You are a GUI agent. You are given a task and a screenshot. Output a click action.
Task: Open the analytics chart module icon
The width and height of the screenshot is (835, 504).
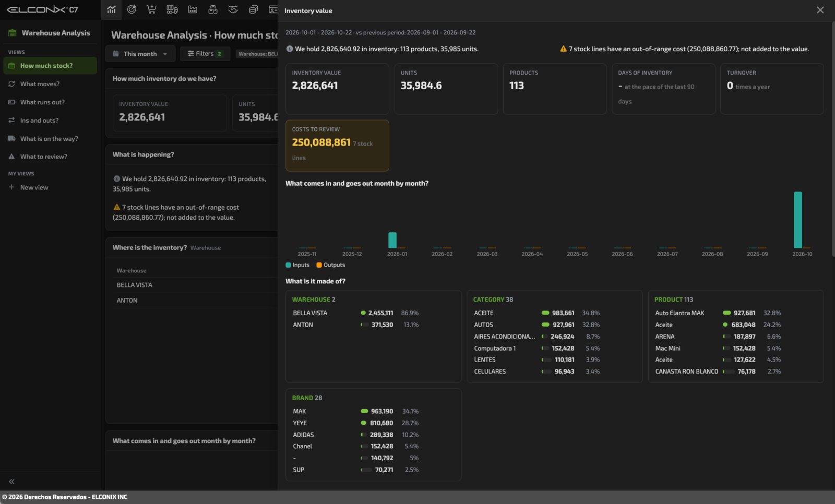pos(111,9)
